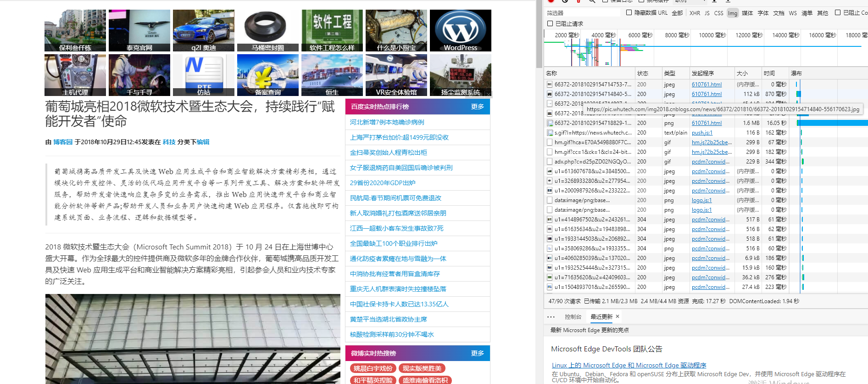Filter requests by CSS type
The width and height of the screenshot is (868, 384).
[718, 13]
